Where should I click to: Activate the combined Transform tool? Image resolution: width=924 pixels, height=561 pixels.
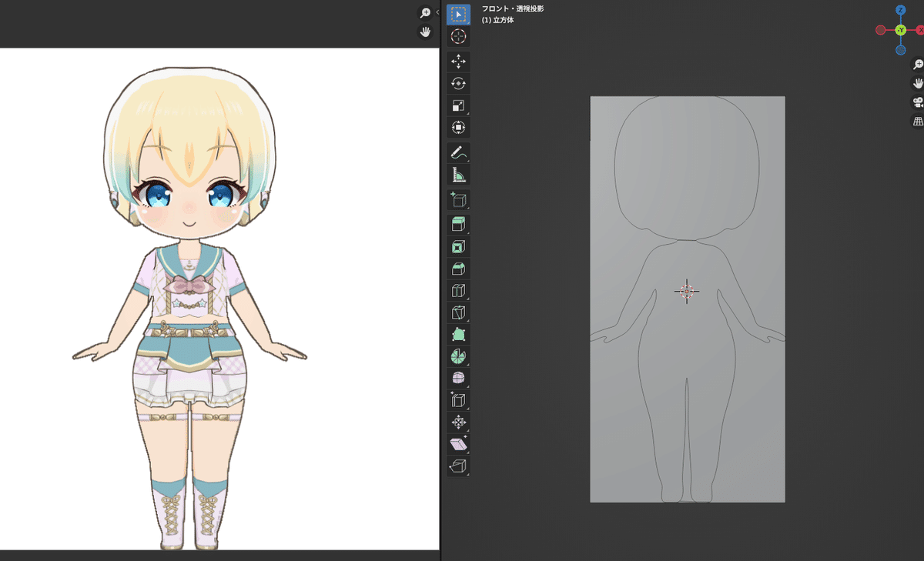[x=458, y=128]
